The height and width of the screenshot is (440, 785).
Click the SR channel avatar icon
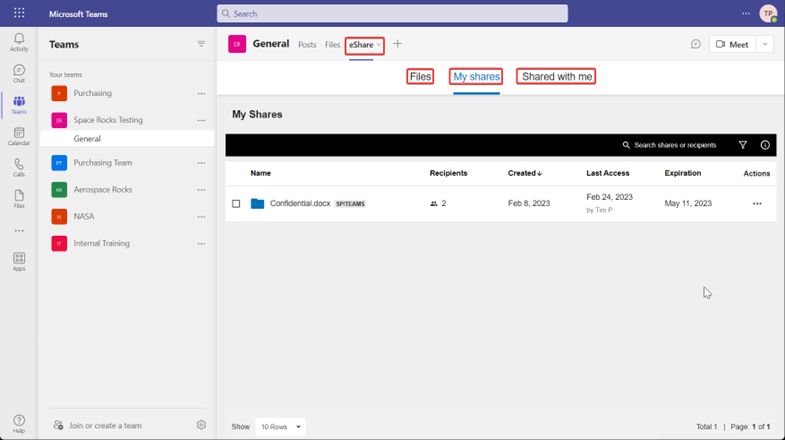pyautogui.click(x=237, y=44)
